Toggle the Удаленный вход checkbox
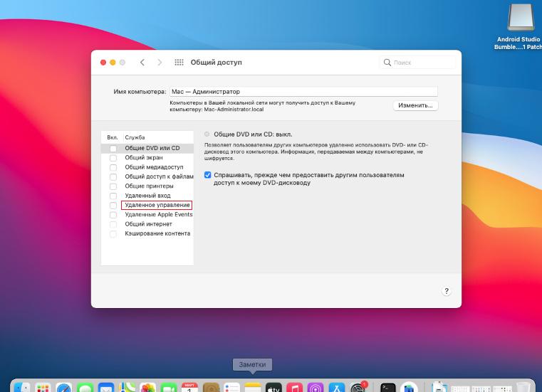Screen dimensions: 542x392 click(x=113, y=196)
